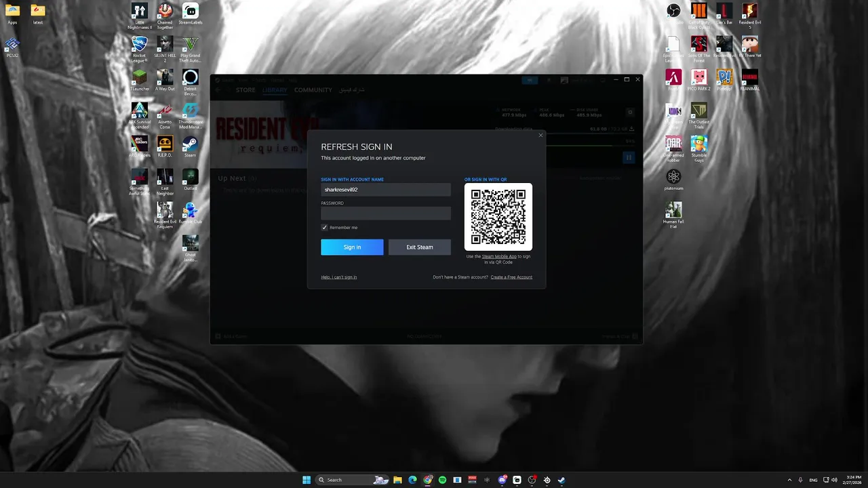Viewport: 868px width, 488px height.
Task: Select the Liar's Bar desktop icon
Action: tap(724, 14)
